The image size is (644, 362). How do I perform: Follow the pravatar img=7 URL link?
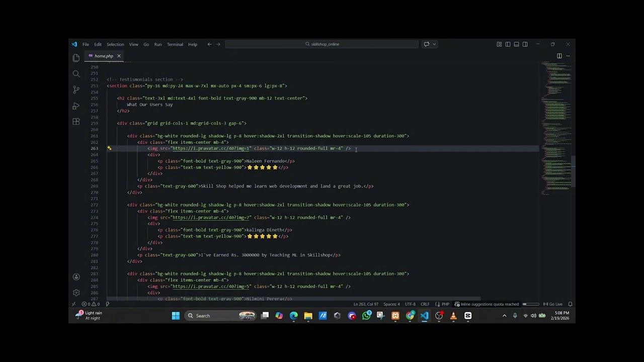point(211,218)
